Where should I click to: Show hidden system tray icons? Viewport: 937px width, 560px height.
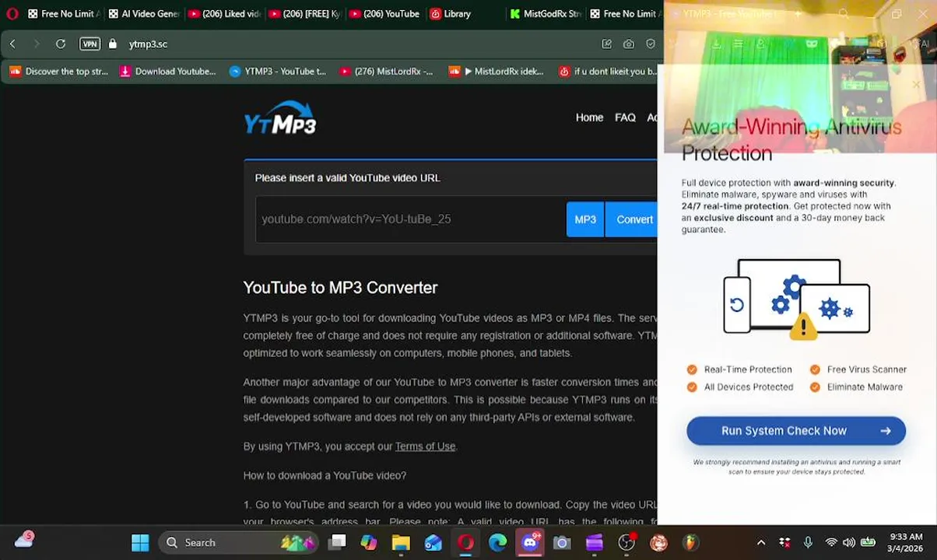coord(761,543)
